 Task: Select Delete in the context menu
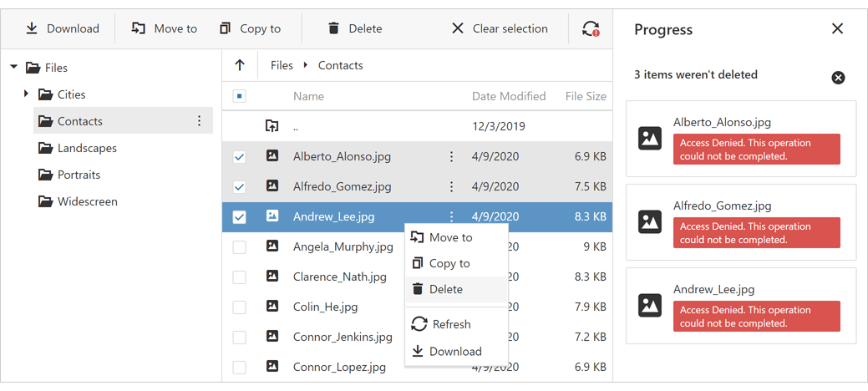(x=446, y=289)
